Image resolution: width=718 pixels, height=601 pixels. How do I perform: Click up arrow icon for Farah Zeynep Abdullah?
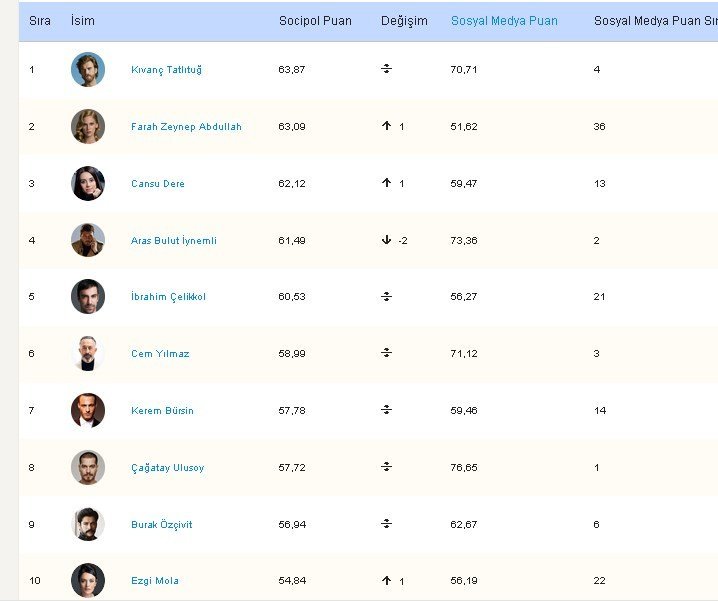(386, 126)
